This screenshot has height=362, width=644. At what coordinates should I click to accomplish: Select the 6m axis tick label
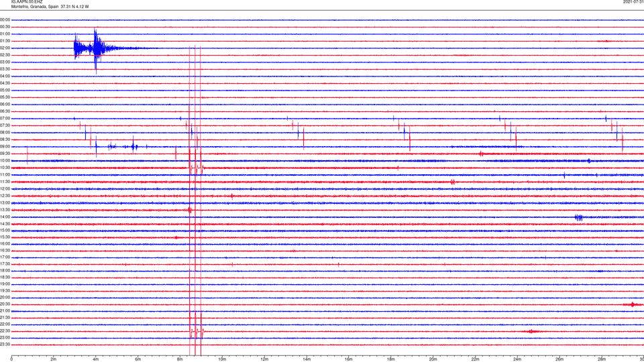(x=138, y=359)
